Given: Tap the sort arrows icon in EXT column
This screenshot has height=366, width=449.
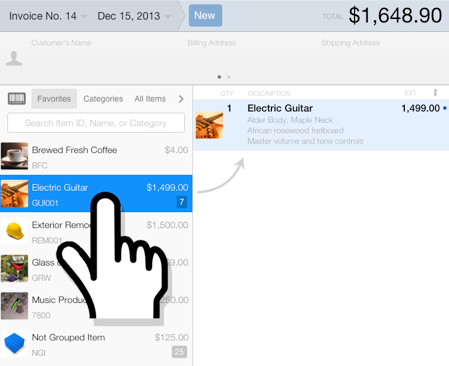Looking at the screenshot, I should pyautogui.click(x=435, y=93).
